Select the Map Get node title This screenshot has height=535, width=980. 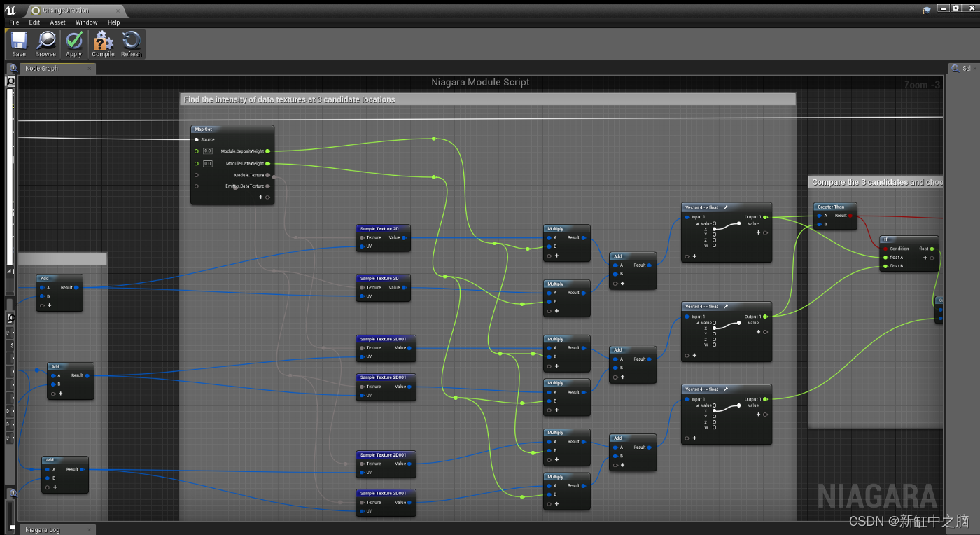[204, 130]
